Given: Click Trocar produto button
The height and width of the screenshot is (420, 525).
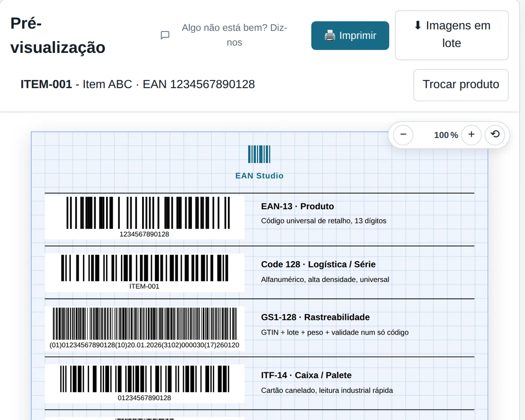Looking at the screenshot, I should pos(461,85).
